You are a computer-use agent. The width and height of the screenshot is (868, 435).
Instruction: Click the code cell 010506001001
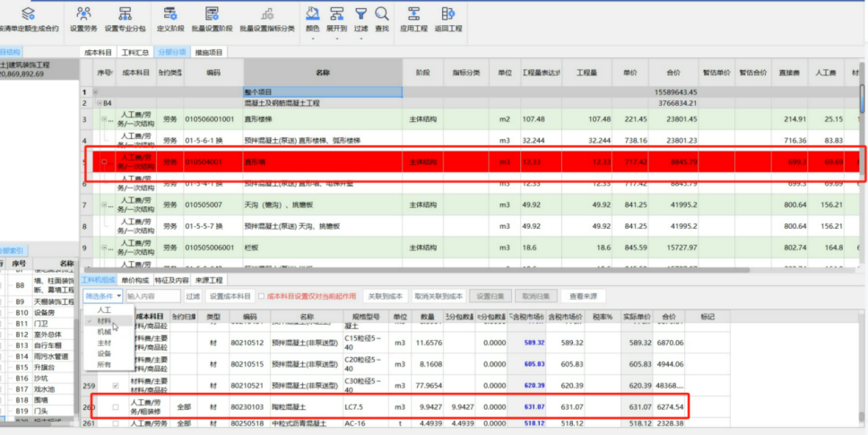pyautogui.click(x=209, y=119)
